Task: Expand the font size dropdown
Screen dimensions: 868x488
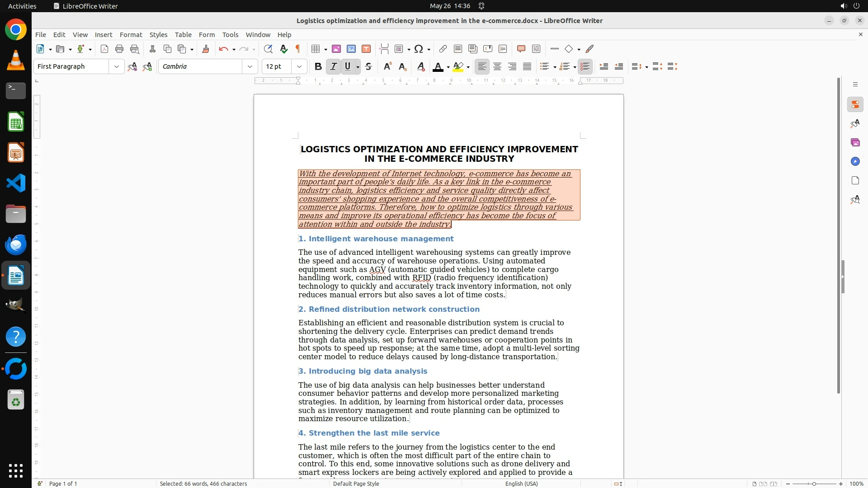Action: pos(299,66)
